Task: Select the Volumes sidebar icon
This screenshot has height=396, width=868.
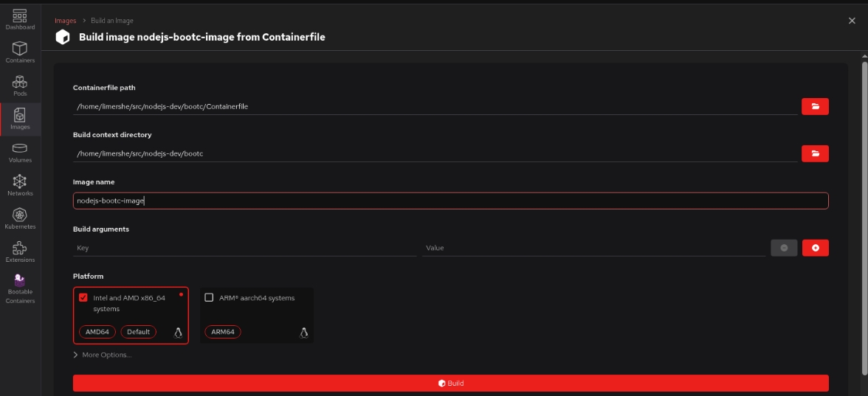Action: click(20, 152)
